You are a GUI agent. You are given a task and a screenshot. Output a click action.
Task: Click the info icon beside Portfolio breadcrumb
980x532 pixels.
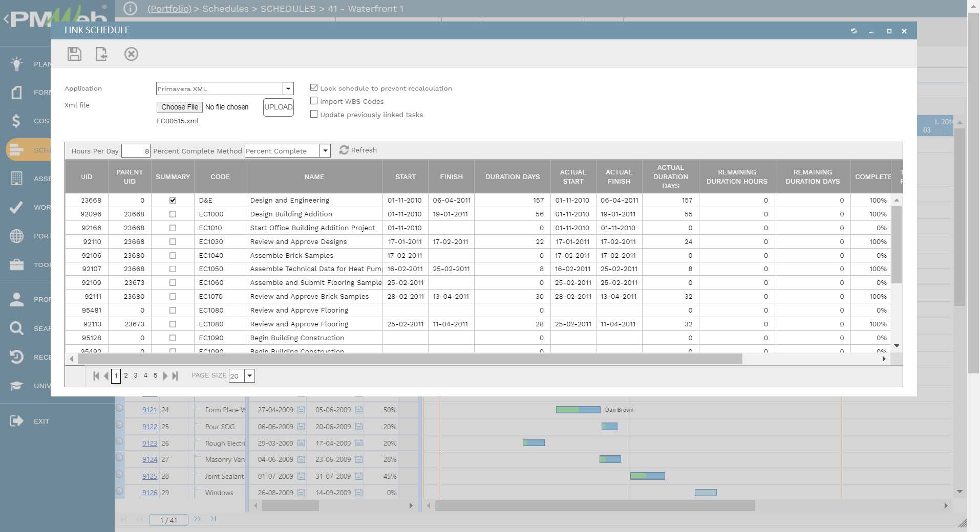point(131,9)
